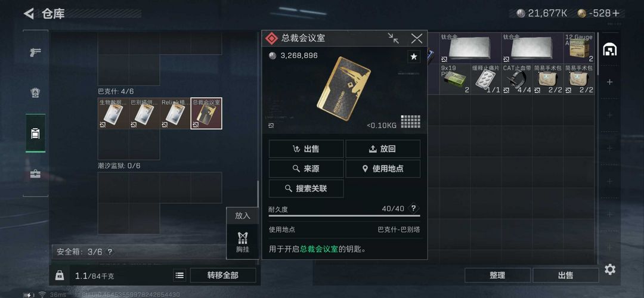Image resolution: width=644 pixels, height=298 pixels.
Task: Open the weapons category in the left sidebar
Action: coord(35,52)
